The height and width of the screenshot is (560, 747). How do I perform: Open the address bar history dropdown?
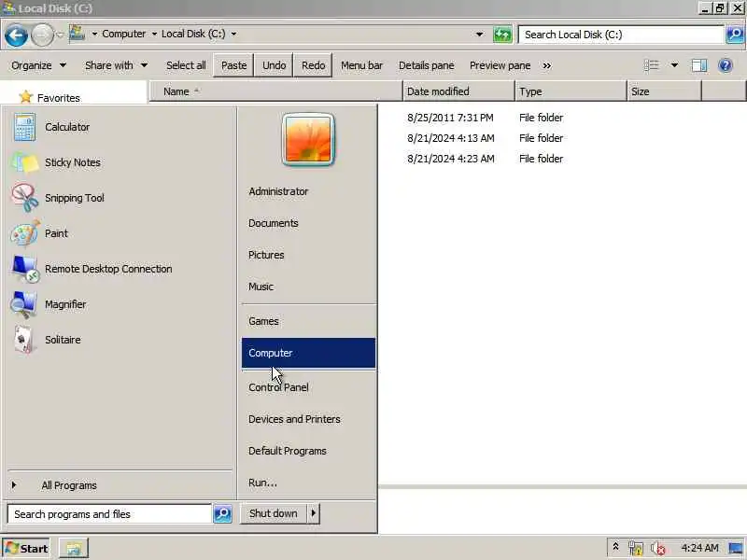tap(479, 35)
